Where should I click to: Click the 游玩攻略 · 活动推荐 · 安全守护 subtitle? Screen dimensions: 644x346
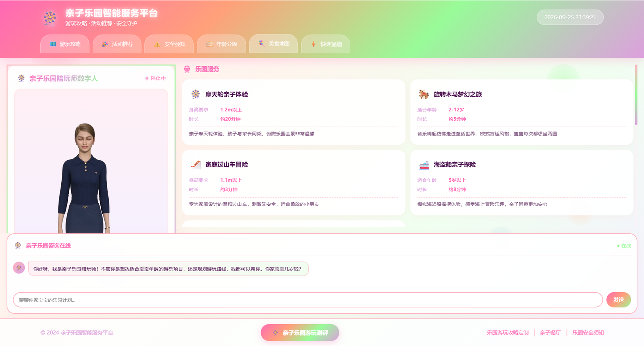pyautogui.click(x=102, y=23)
